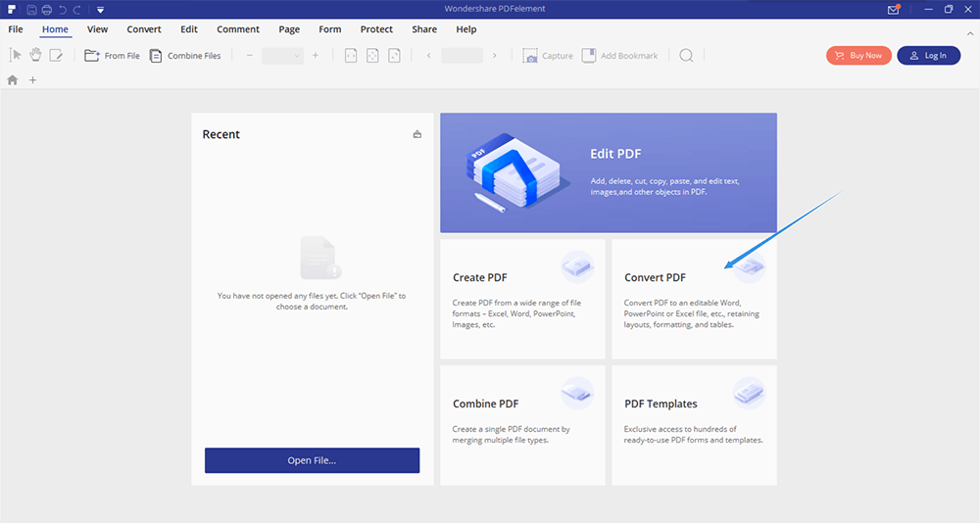The width and height of the screenshot is (980, 523).
Task: Click the Open File button
Action: click(x=312, y=460)
